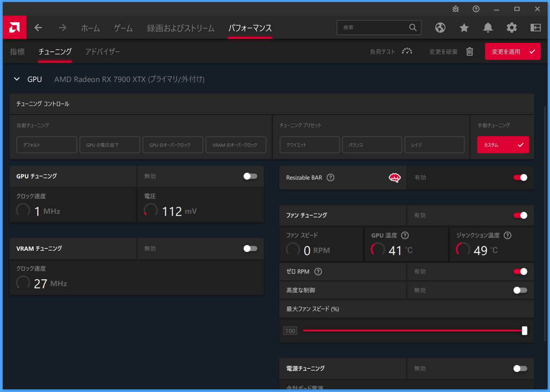
Task: Click the discard changes trash icon
Action: [470, 51]
